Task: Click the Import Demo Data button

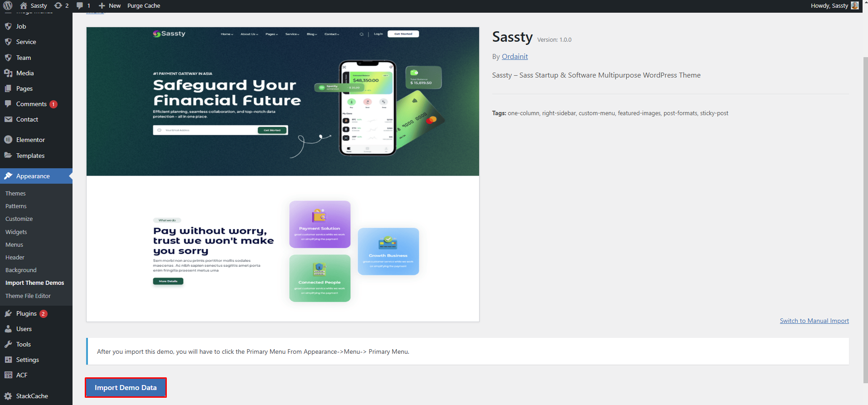Action: tap(126, 388)
